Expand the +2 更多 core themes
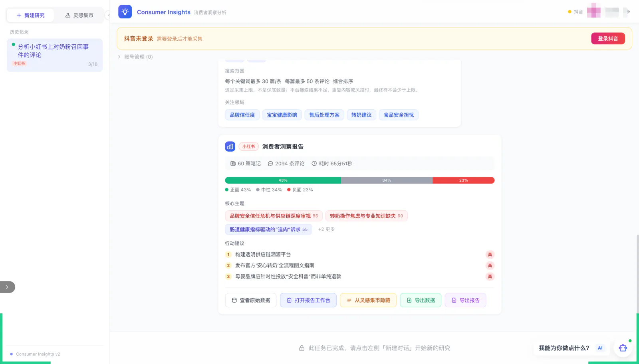The height and width of the screenshot is (364, 639). pyautogui.click(x=326, y=229)
